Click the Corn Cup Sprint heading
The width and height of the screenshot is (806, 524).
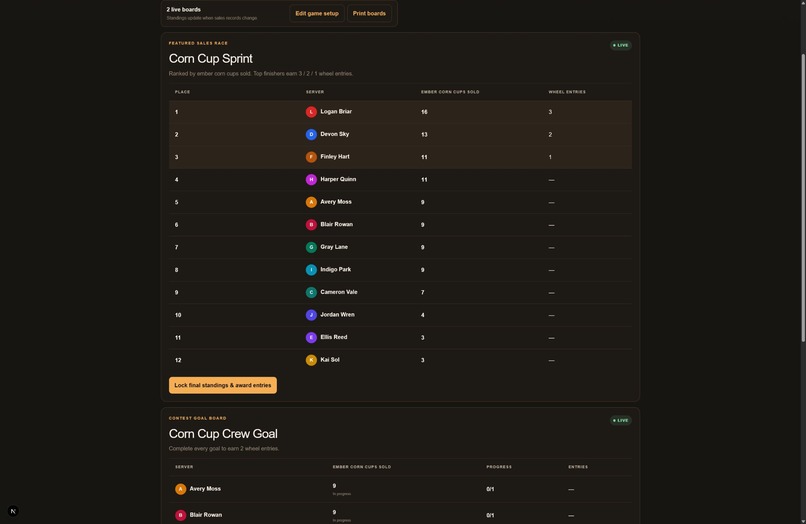tap(211, 59)
